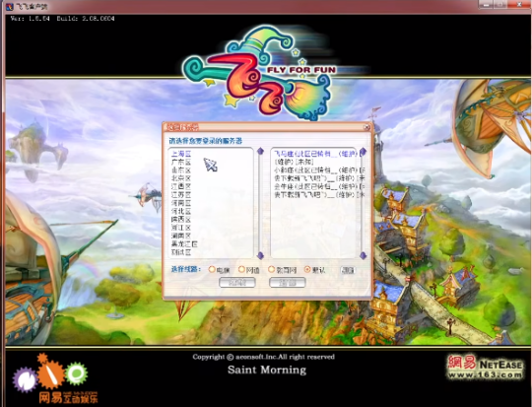Select 测试区 at bottom of region list
Image resolution: width=532 pixels, height=407 pixels.
181,252
